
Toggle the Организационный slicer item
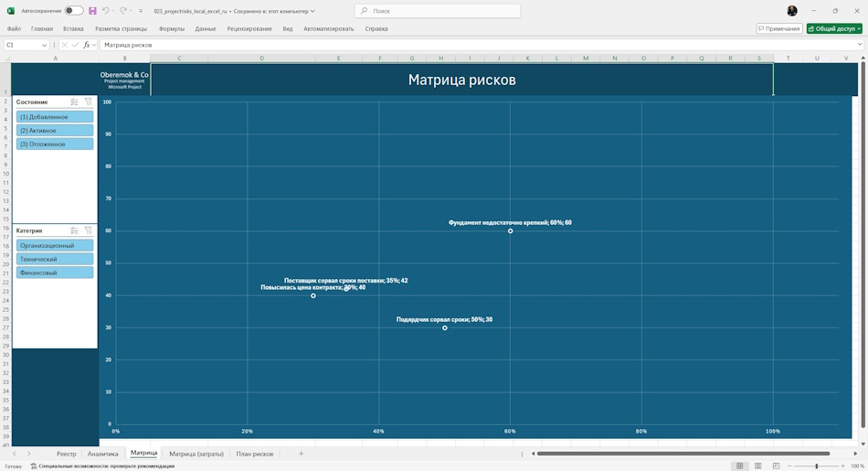pyautogui.click(x=55, y=245)
